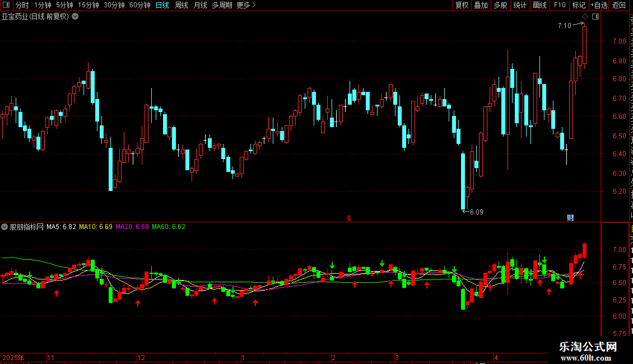633x364 pixels.
Task: Open the 股朋指标网 indicator dropdown
Action: pos(4,227)
